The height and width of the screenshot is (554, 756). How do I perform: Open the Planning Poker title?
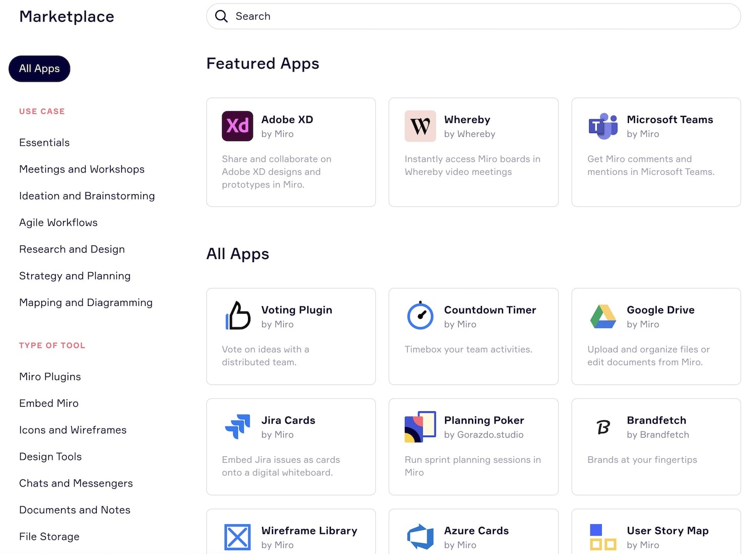(x=484, y=420)
